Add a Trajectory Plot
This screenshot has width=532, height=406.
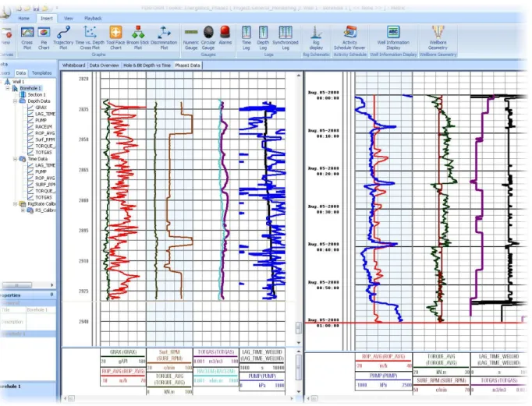tap(63, 37)
